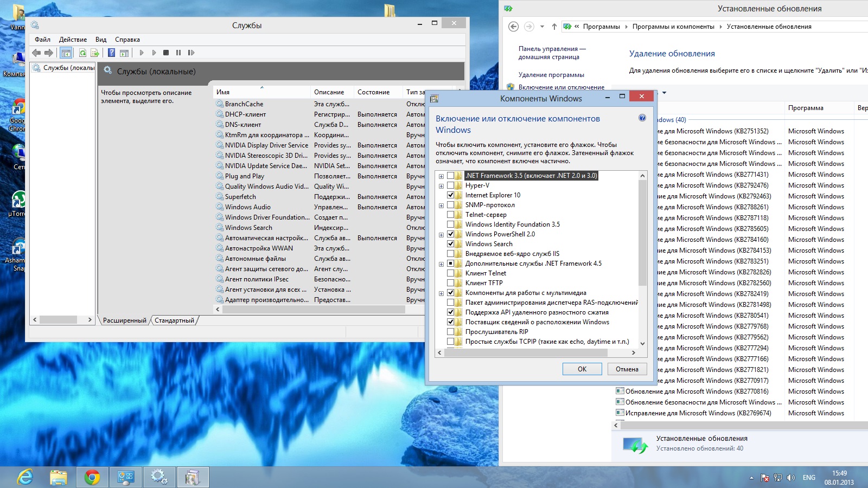Switch to Windows Components taskbar button
Screen dimensions: 868x488
pos(193,477)
